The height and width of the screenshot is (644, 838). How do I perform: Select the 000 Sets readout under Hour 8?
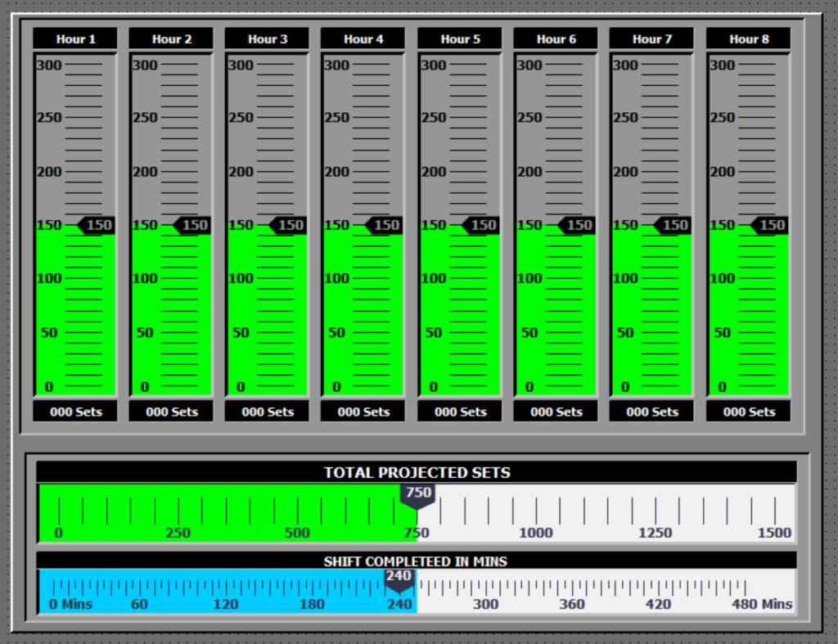coord(748,412)
